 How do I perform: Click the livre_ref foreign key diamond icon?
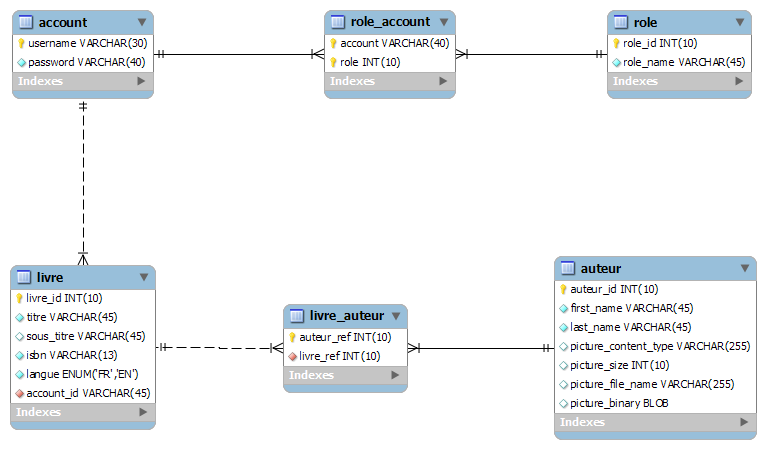[x=293, y=356]
